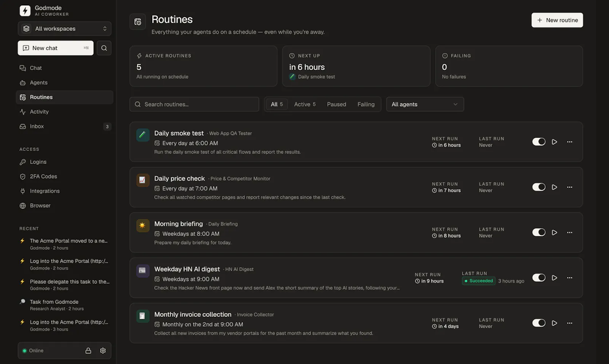Click the Succeeded status badge
Screen dimensions: 609x364
pyautogui.click(x=478, y=281)
